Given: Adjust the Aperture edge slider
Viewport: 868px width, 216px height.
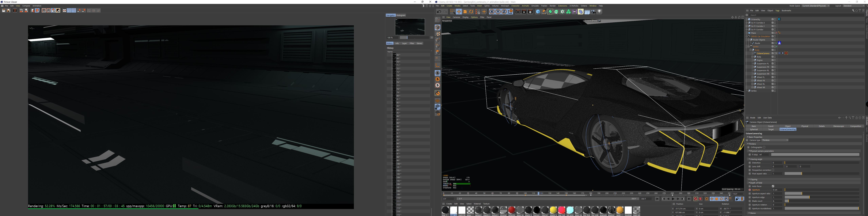Looking at the screenshot, I should 822,197.
